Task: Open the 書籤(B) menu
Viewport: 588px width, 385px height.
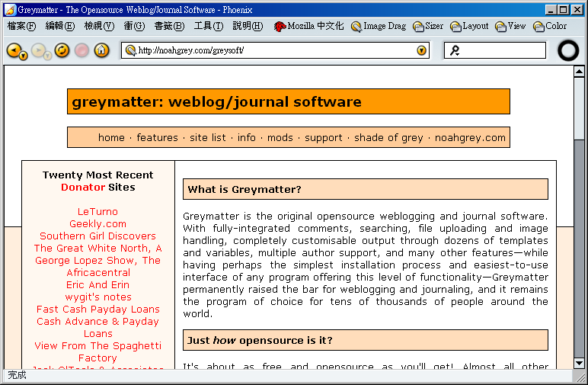Action: click(170, 26)
